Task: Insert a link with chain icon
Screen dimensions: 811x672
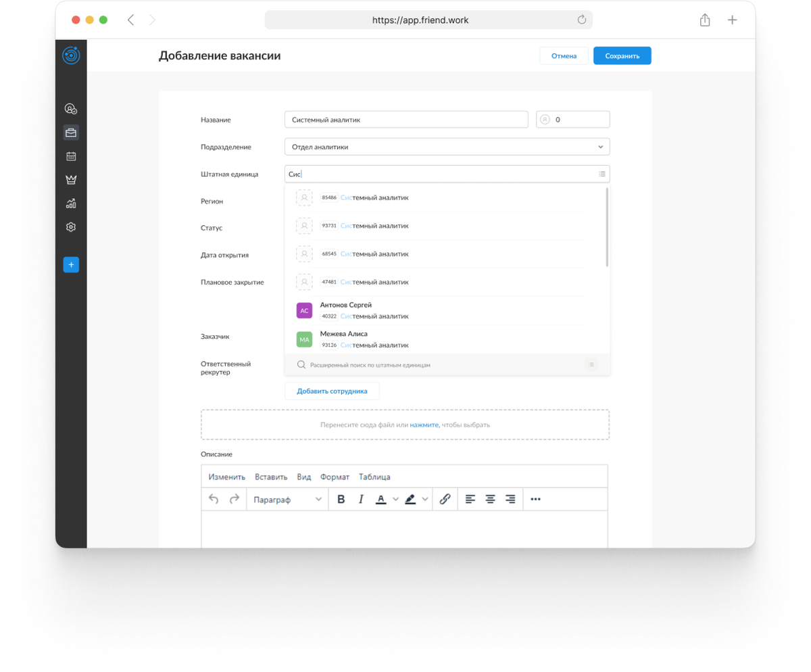Action: [x=445, y=499]
